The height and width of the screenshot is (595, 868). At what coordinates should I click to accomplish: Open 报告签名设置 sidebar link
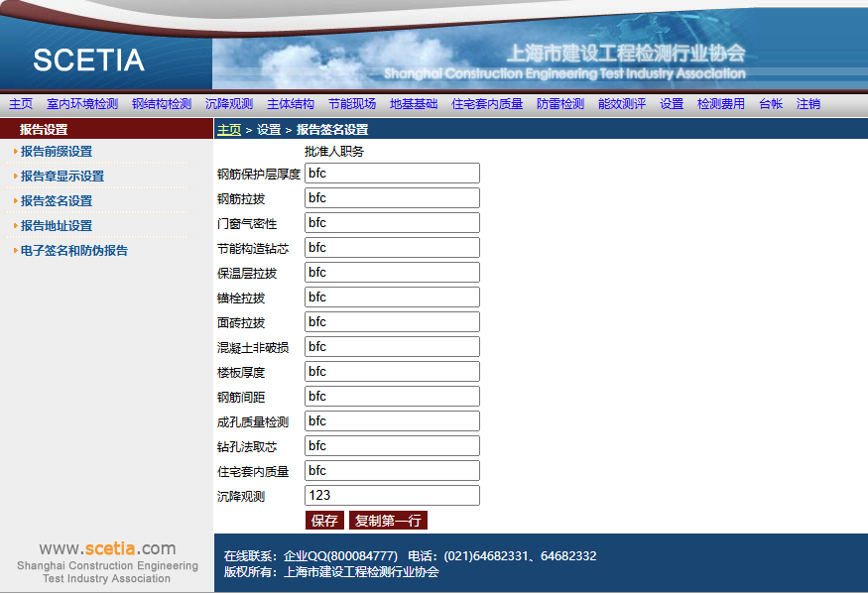57,201
